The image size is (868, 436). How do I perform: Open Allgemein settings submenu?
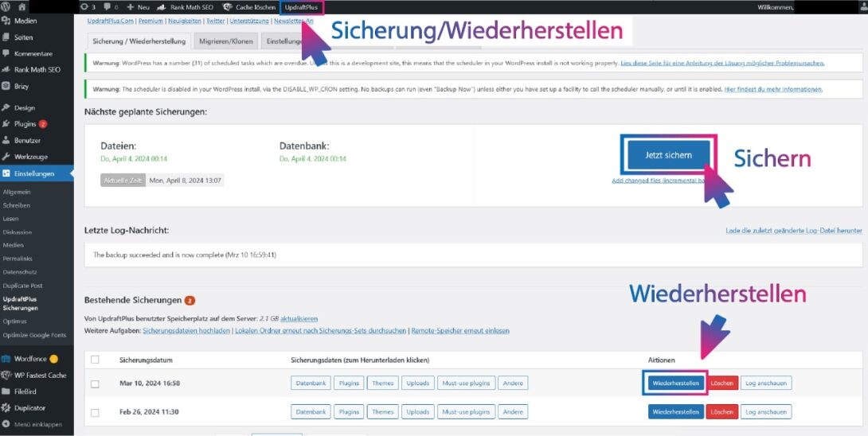[17, 192]
